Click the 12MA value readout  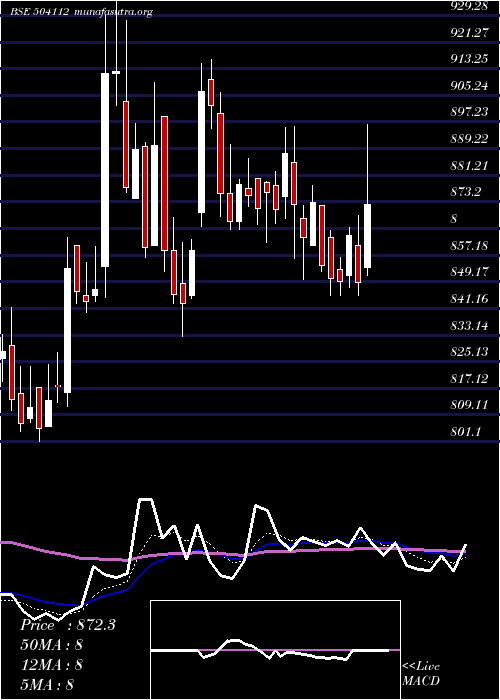tap(52, 665)
